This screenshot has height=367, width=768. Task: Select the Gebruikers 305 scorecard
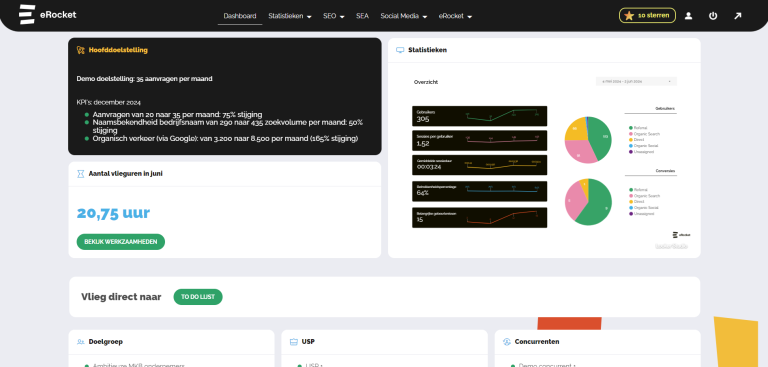point(480,116)
